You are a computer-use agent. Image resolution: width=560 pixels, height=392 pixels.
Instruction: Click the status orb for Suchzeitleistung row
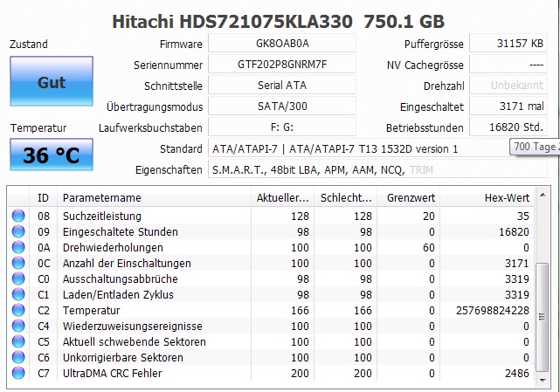click(18, 216)
